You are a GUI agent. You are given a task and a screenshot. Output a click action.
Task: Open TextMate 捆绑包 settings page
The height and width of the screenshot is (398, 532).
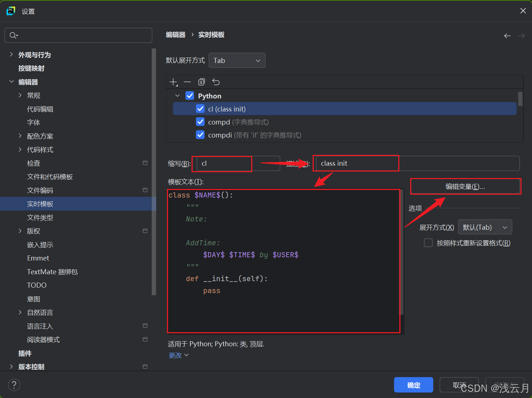coord(52,272)
